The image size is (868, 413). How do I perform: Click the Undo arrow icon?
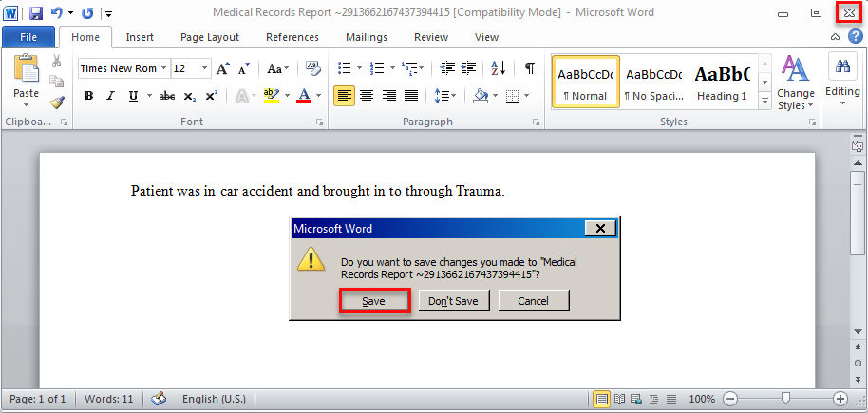pyautogui.click(x=56, y=12)
